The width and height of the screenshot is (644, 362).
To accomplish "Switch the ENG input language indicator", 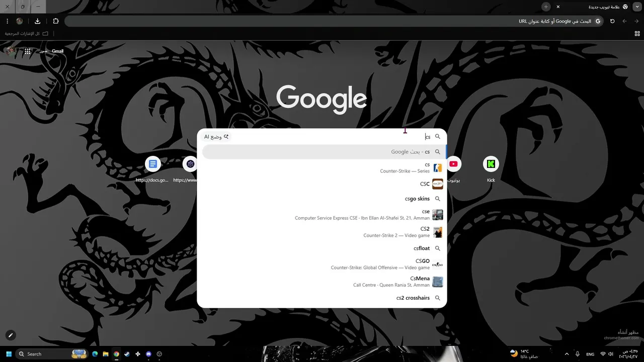I will click(x=590, y=354).
